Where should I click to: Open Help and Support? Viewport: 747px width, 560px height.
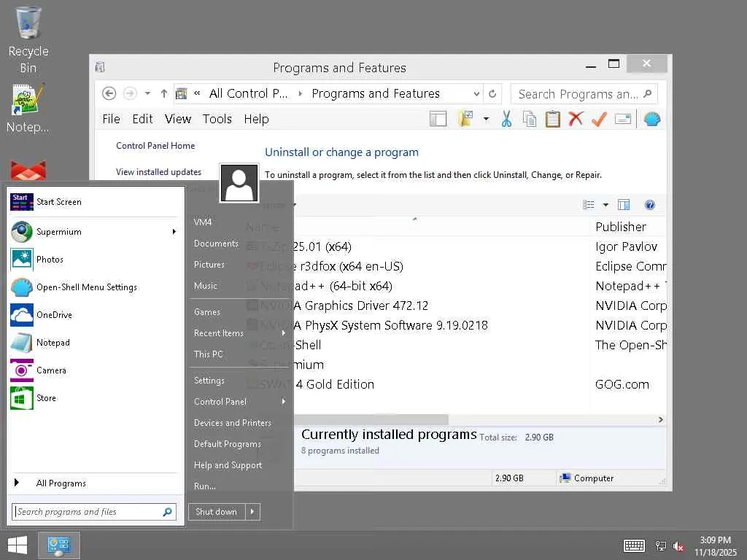(x=228, y=465)
